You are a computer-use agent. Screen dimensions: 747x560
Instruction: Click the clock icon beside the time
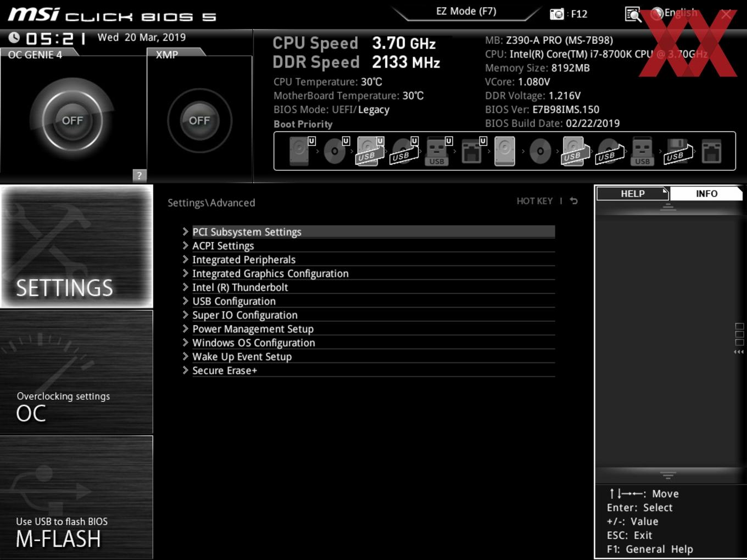(x=14, y=37)
